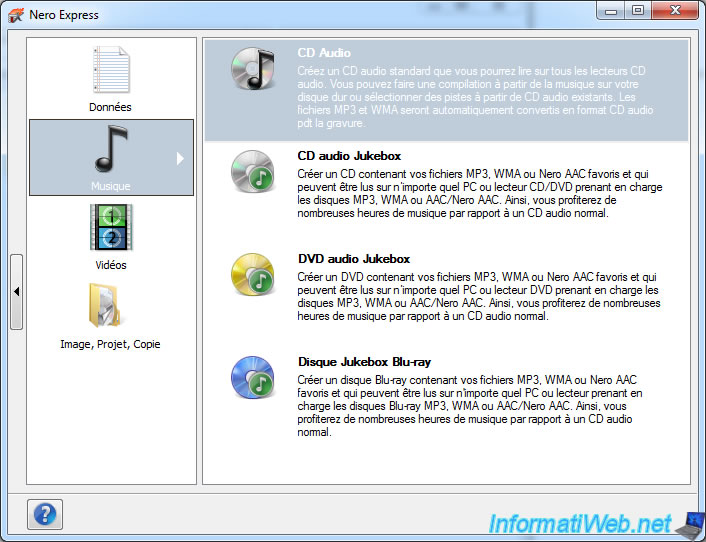Open the Vidéos film strip icon
This screenshot has height=542, width=706.
click(110, 227)
